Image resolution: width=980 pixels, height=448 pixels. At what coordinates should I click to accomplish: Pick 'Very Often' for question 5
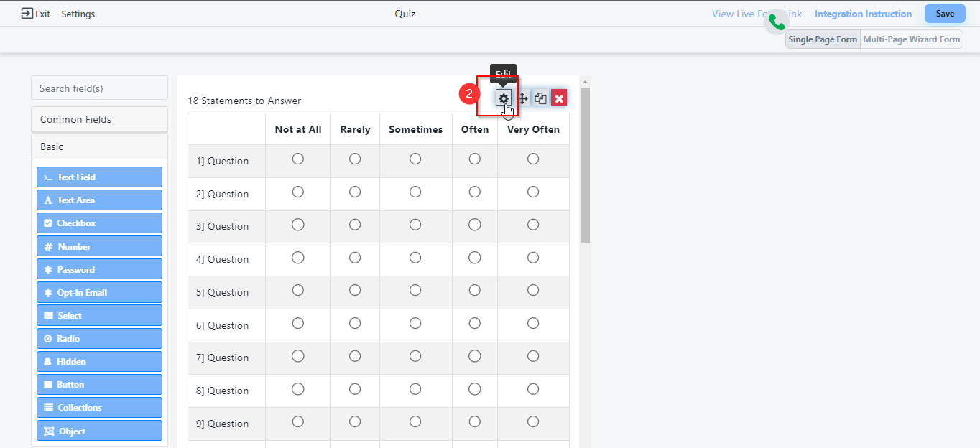pos(533,291)
